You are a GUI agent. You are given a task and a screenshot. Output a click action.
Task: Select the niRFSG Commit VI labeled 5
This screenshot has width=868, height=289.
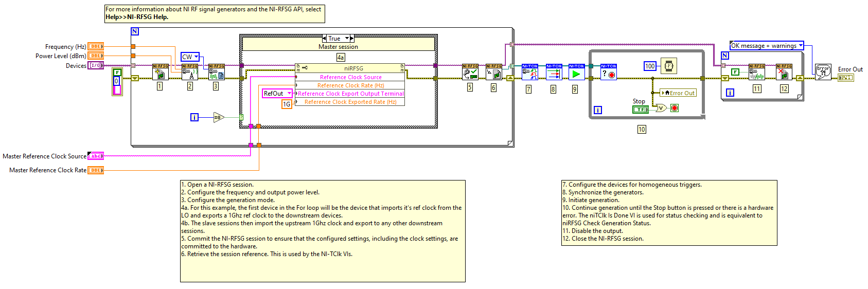click(470, 72)
